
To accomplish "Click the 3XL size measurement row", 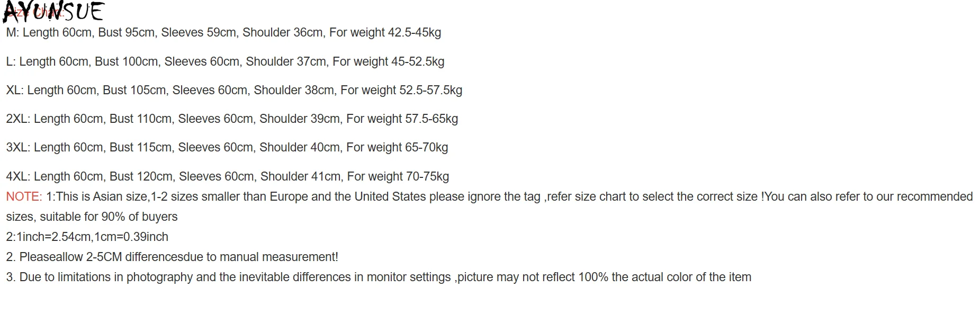I will (227, 148).
